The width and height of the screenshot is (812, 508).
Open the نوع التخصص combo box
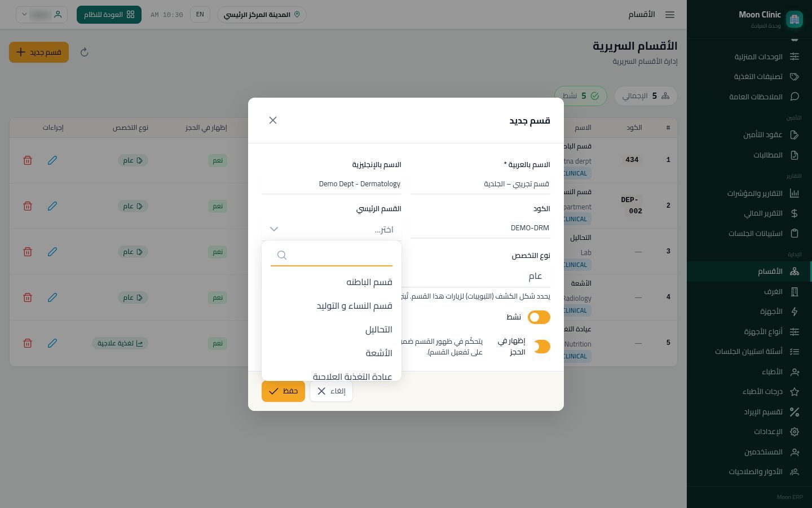tap(480, 276)
